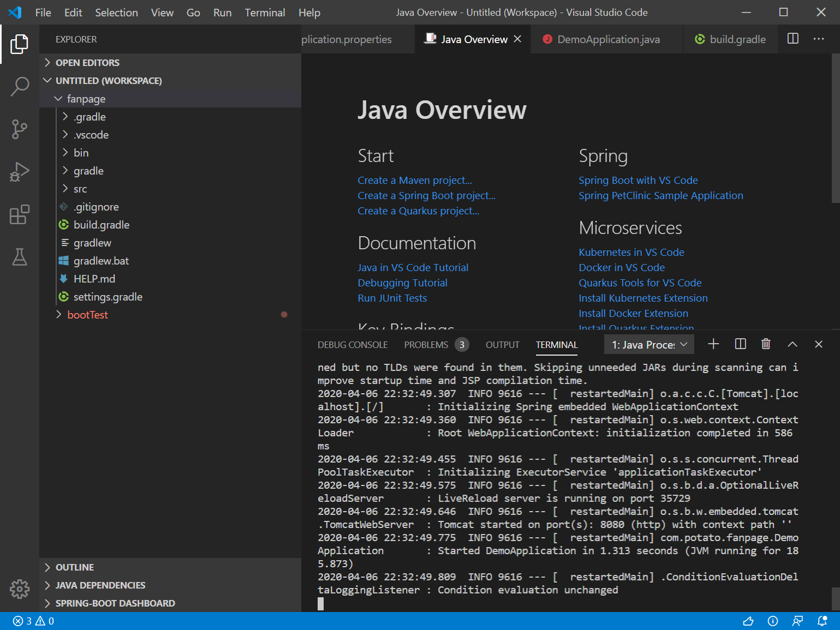840x630 pixels.
Task: Open Java in VS Code Tutorial link
Action: pos(413,268)
